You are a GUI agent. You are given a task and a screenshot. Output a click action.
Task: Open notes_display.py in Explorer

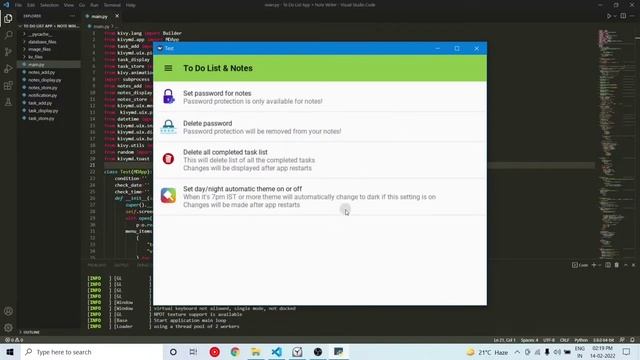tap(44, 80)
